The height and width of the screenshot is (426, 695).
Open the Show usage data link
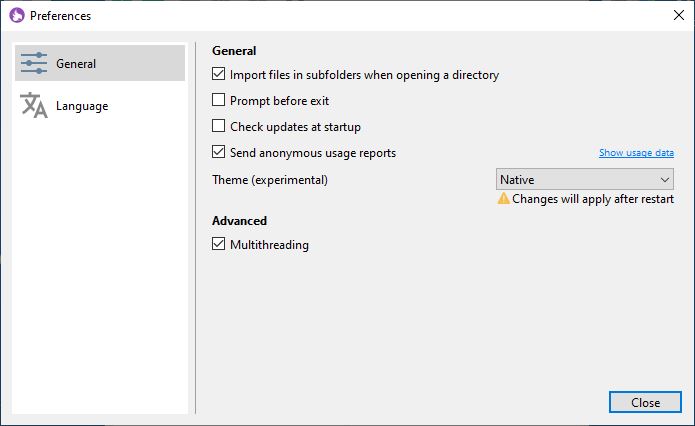(x=636, y=152)
